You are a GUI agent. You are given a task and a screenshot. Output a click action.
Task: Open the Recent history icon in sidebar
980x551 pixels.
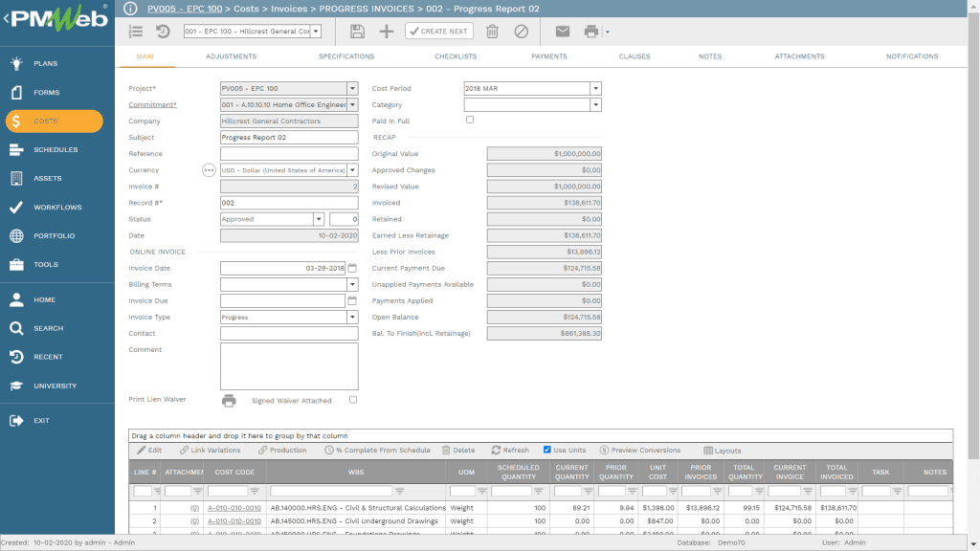(x=17, y=357)
